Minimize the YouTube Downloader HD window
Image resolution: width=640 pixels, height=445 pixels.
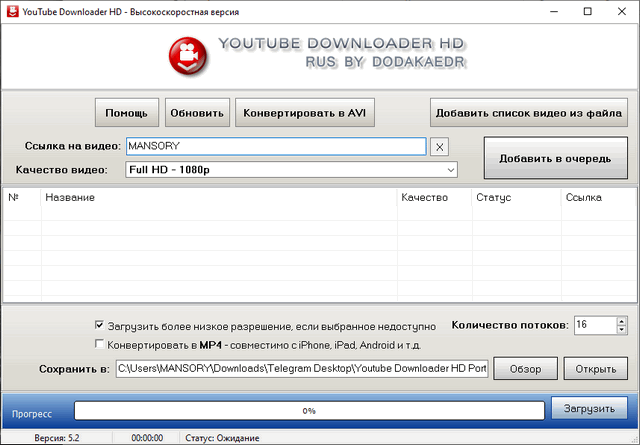pyautogui.click(x=554, y=11)
